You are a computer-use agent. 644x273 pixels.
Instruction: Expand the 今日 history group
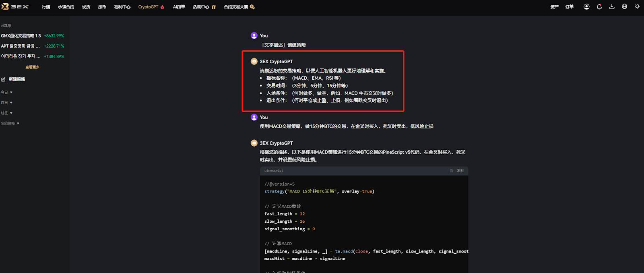pyautogui.click(x=6, y=92)
